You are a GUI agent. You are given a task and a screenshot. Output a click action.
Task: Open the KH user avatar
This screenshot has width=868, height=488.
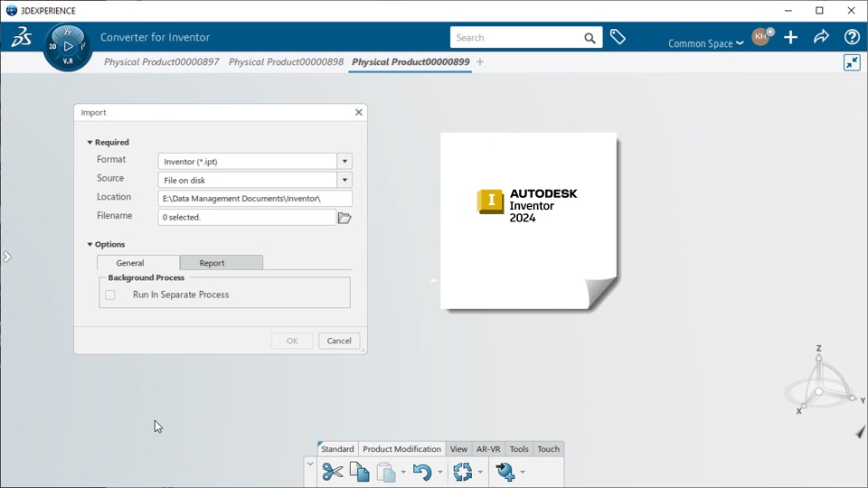coord(761,36)
